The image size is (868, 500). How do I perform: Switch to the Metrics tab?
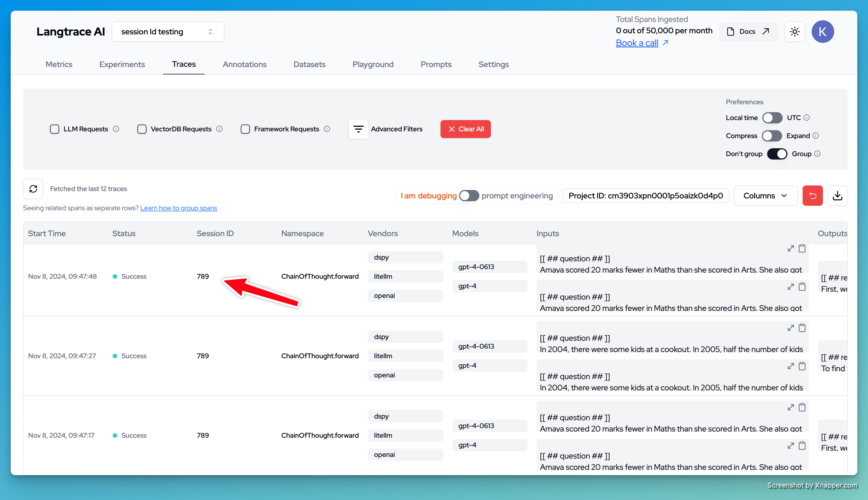coord(59,64)
